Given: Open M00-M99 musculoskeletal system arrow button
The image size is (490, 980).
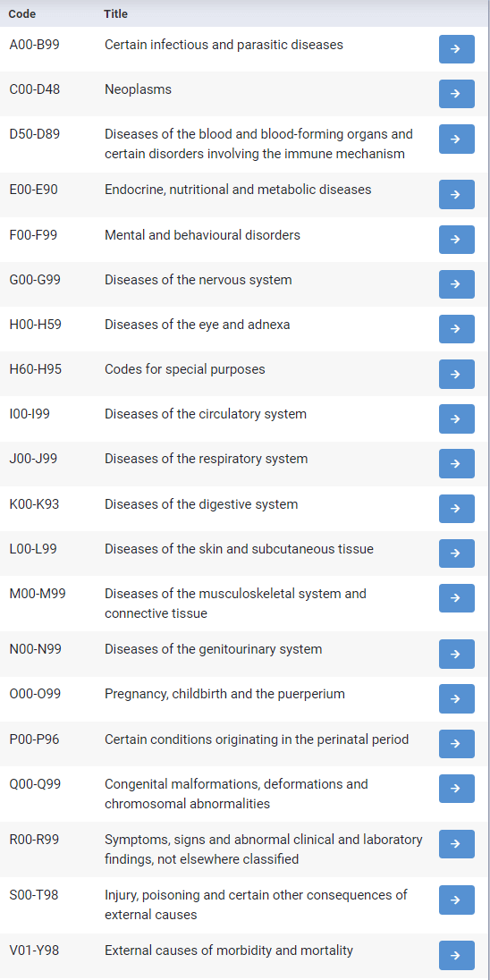Looking at the screenshot, I should [456, 598].
